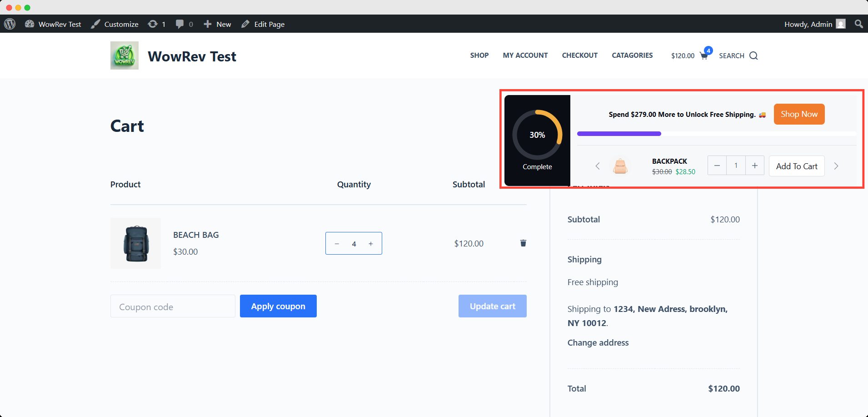Click the Change address link

[x=598, y=343]
